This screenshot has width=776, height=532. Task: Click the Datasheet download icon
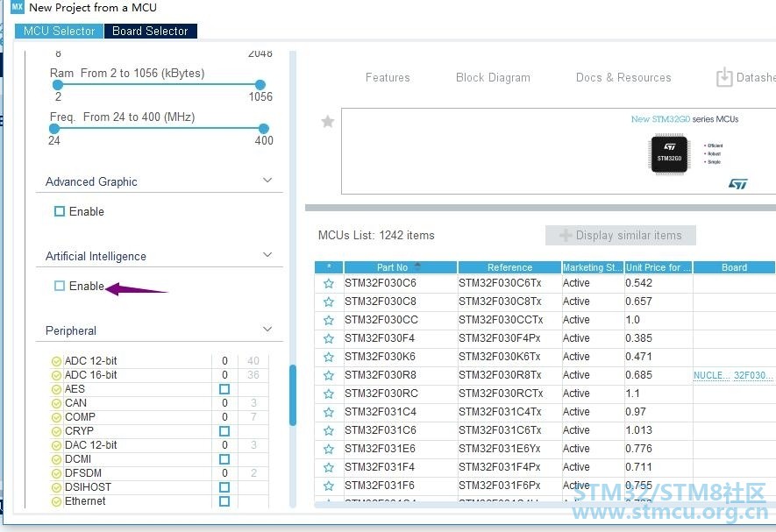pos(724,77)
